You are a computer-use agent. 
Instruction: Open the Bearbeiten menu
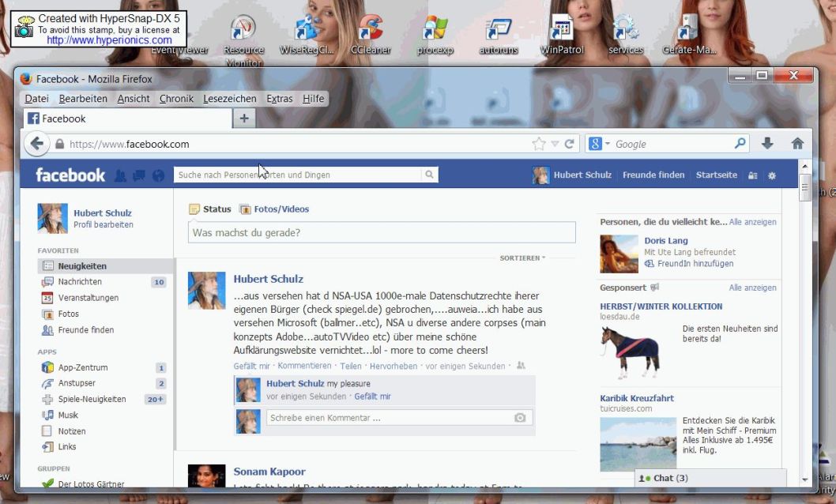(83, 99)
